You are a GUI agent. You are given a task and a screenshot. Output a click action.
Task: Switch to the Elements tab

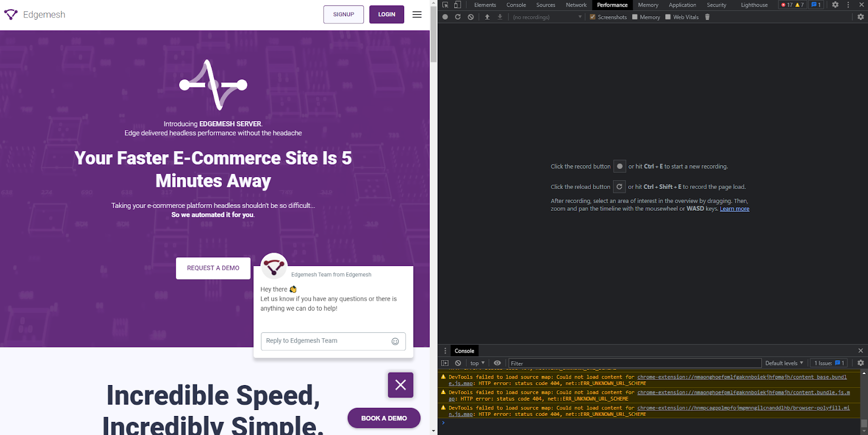[x=485, y=5]
